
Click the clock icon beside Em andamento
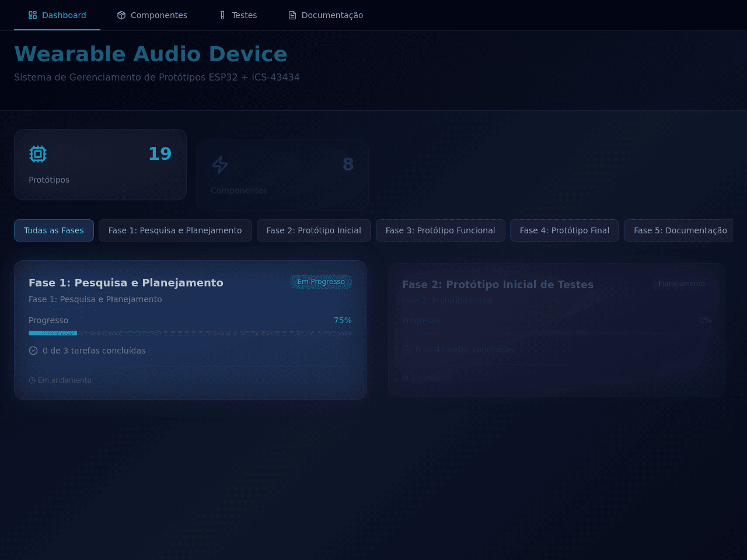[x=32, y=380]
